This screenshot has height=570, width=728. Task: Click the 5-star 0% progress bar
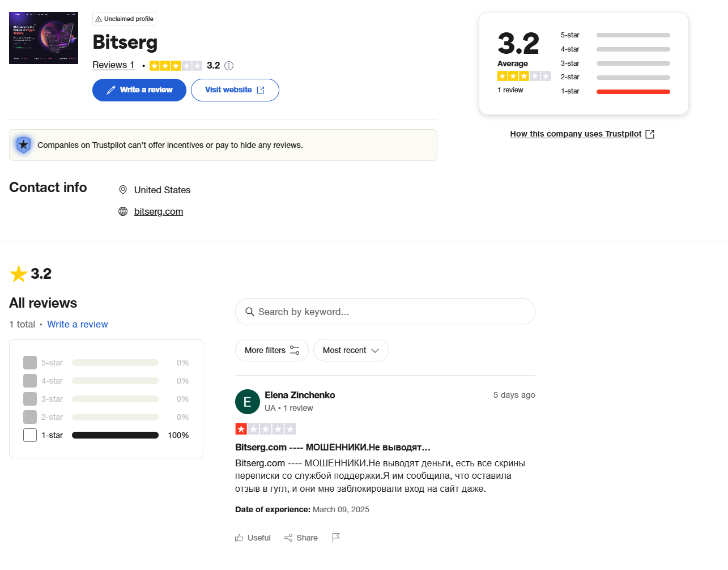tap(115, 363)
